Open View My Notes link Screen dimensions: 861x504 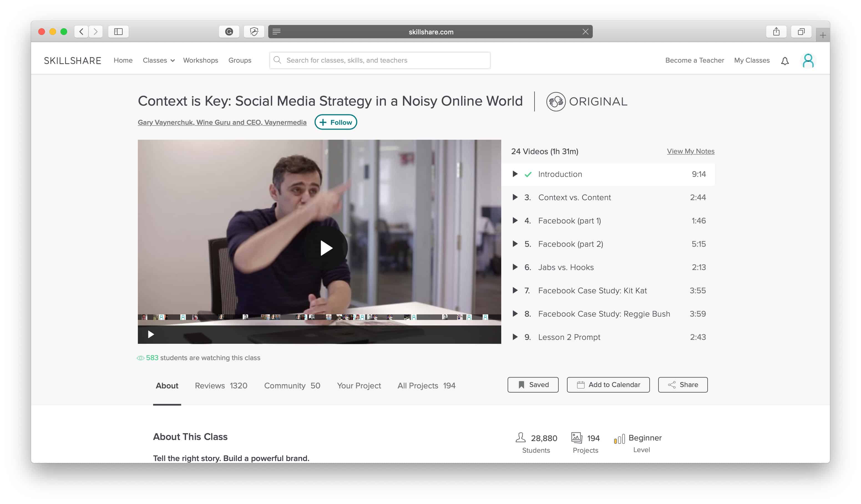tap(690, 151)
